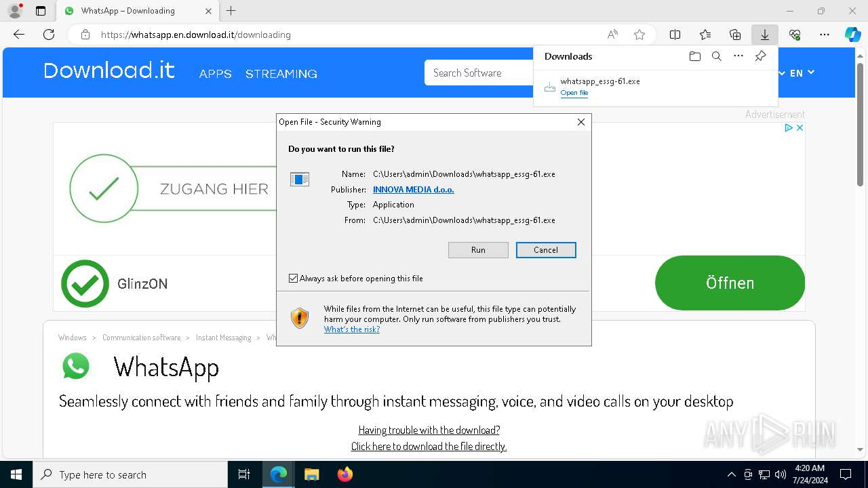
Task: Click the browser address bar URL
Action: (x=196, y=35)
